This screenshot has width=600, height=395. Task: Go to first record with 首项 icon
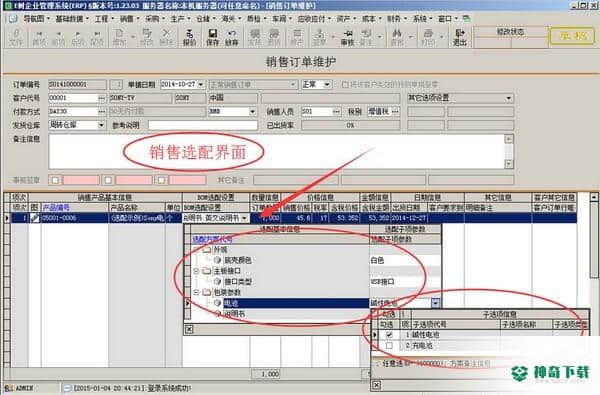[x=39, y=37]
